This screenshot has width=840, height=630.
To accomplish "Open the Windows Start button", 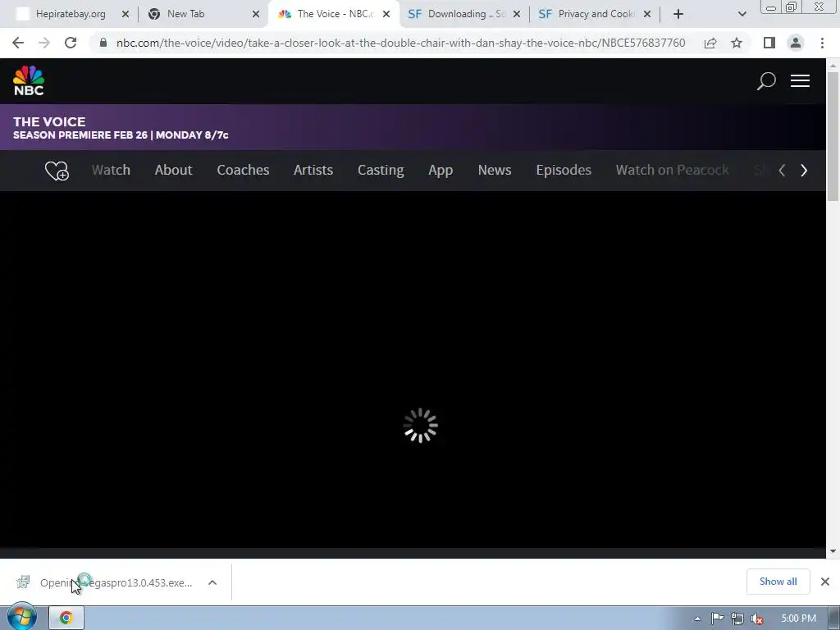I will coord(21,617).
